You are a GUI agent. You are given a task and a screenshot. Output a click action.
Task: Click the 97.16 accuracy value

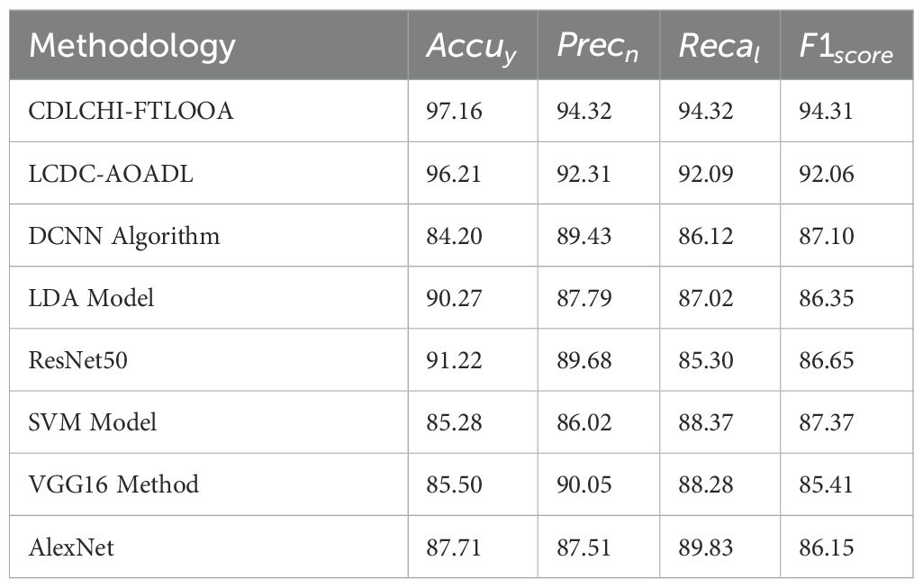[x=455, y=111]
